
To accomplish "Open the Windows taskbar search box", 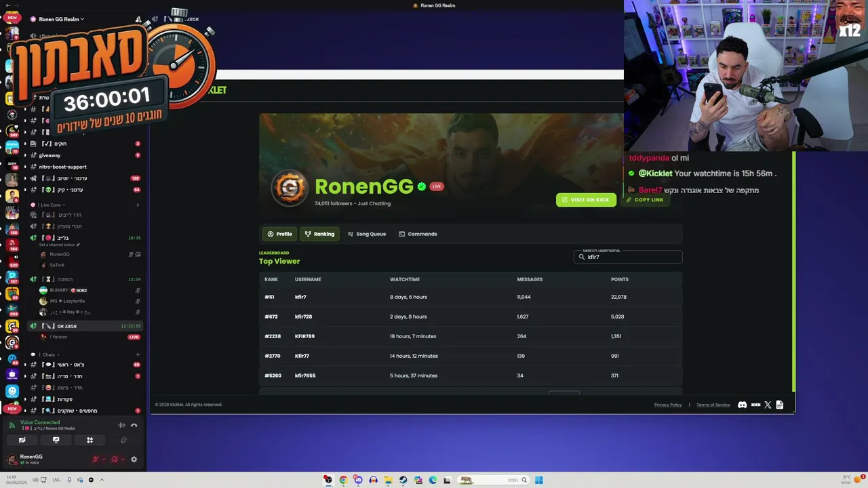I will pyautogui.click(x=493, y=480).
